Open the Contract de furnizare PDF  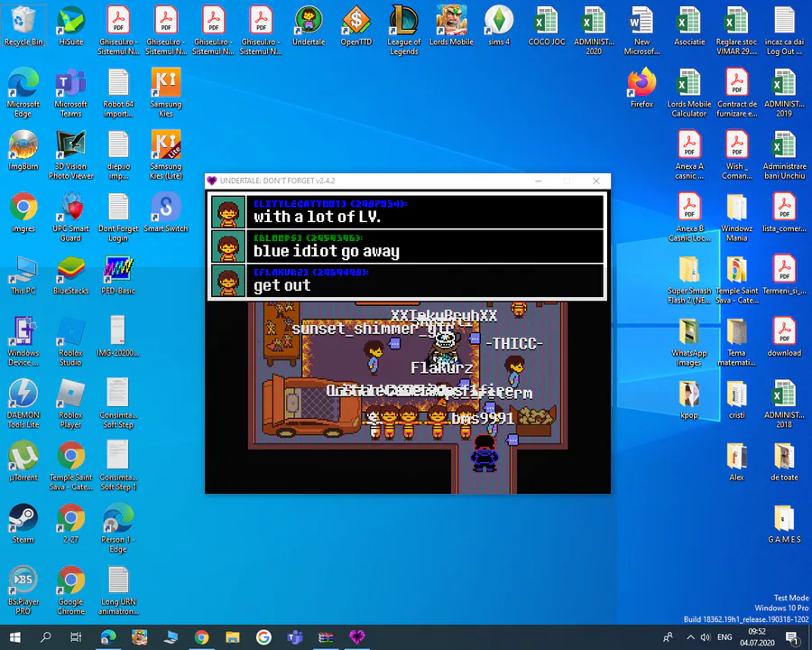(x=737, y=92)
